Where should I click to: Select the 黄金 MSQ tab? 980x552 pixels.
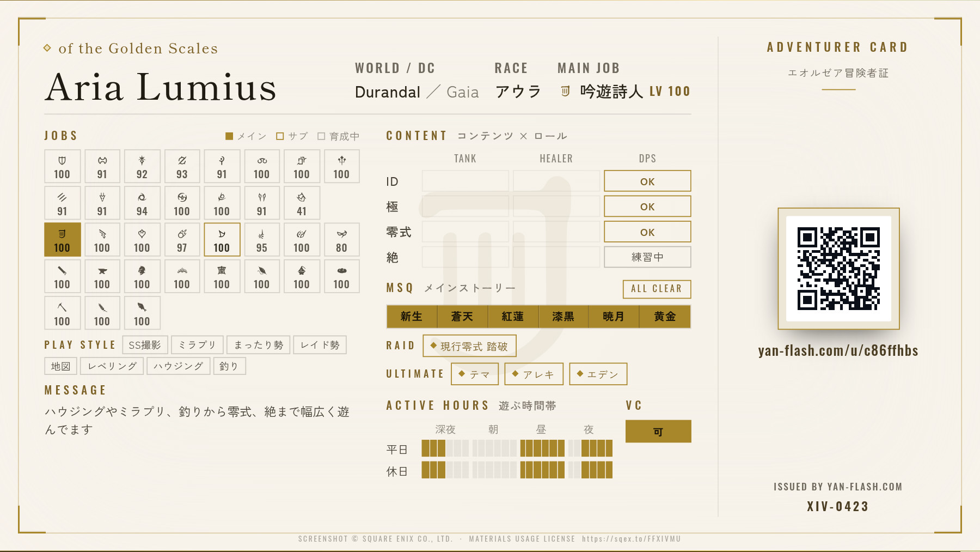(665, 317)
